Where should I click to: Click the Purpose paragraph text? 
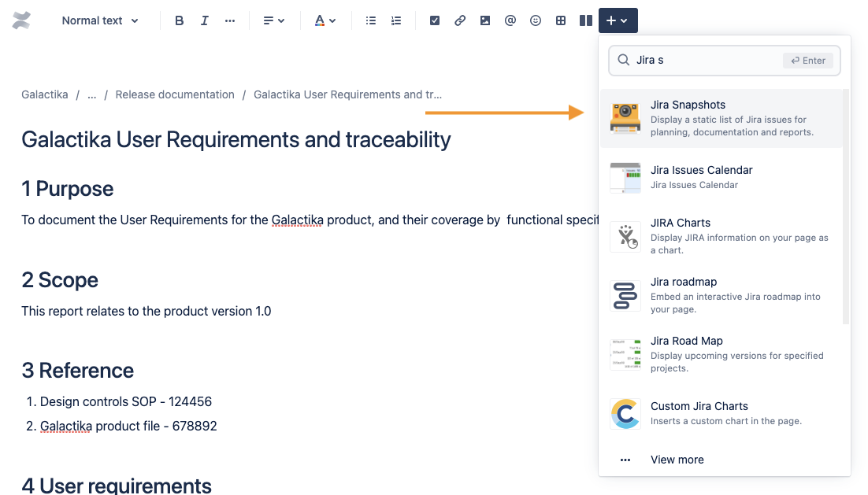[310, 220]
